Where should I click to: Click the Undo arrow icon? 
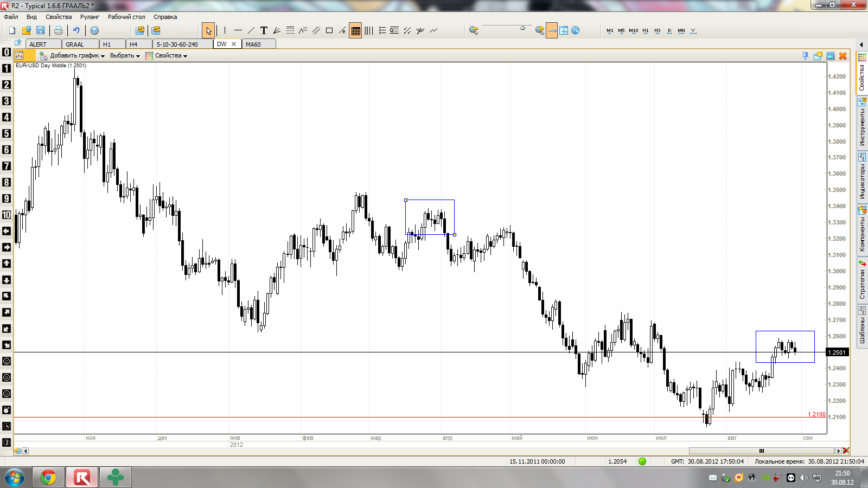(x=76, y=30)
